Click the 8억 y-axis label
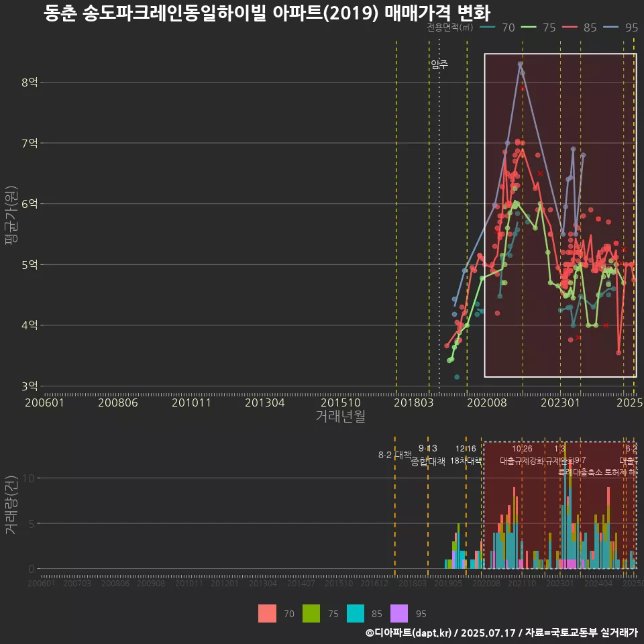The height and width of the screenshot is (644, 644). (30, 82)
